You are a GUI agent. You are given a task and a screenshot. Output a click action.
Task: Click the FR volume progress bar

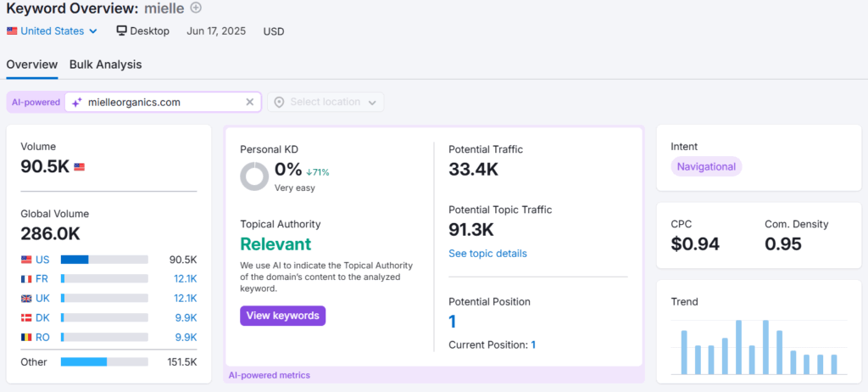(x=104, y=279)
